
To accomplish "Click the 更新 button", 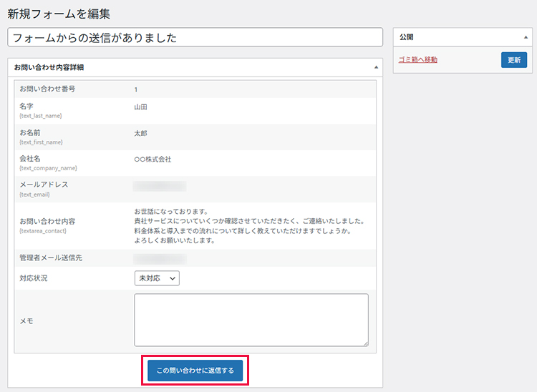I will coord(513,60).
